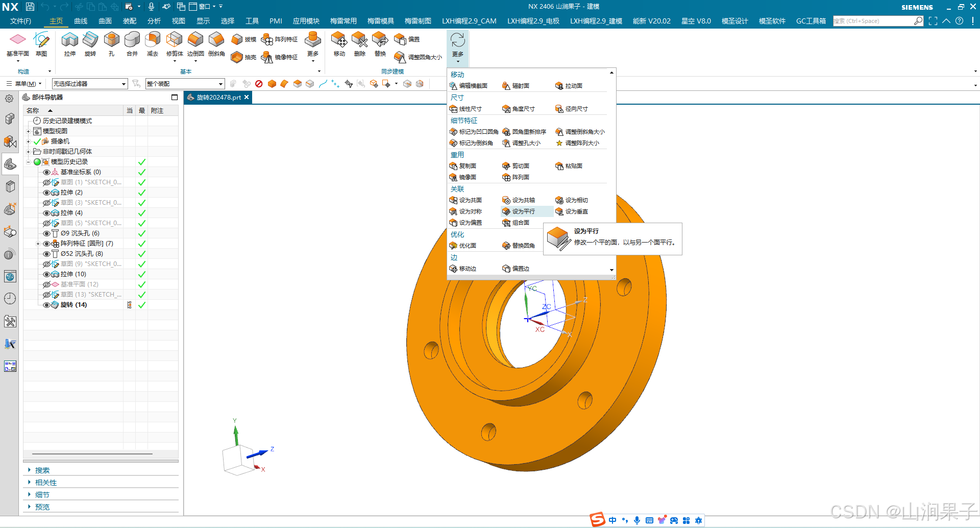Click the 调整圆角大小 button
The image size is (980, 528).
click(419, 57)
